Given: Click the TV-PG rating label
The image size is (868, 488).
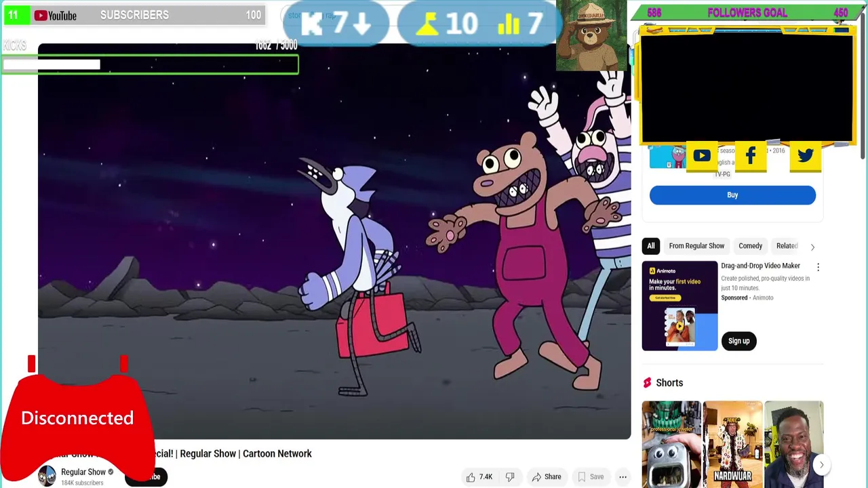Looking at the screenshot, I should tap(722, 174).
